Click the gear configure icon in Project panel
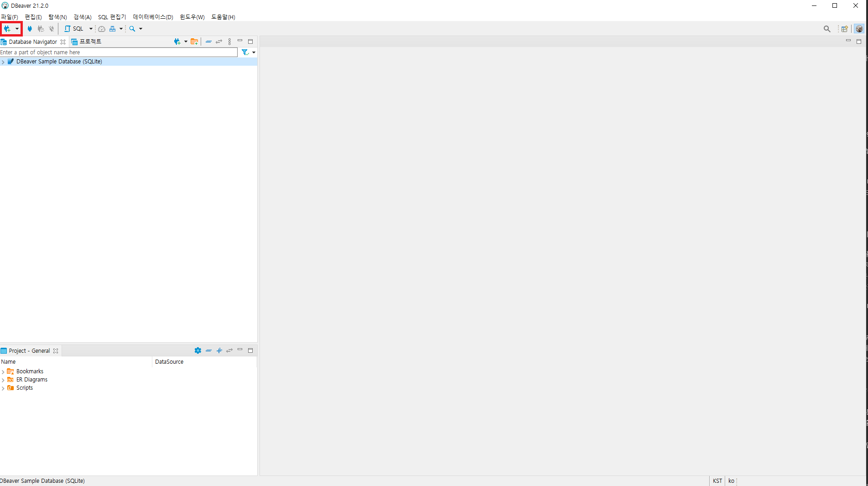The width and height of the screenshot is (868, 486). coord(198,350)
